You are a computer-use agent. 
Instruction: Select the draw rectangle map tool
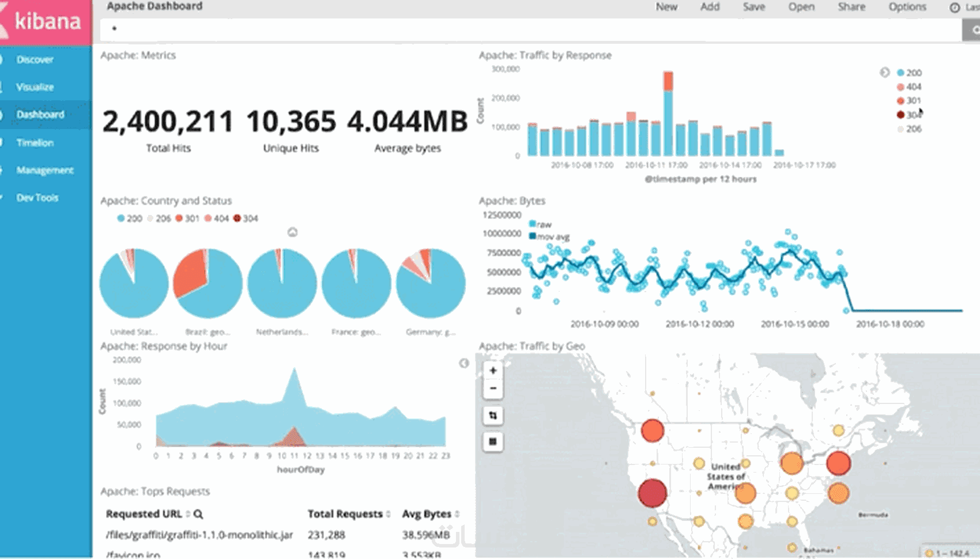tap(493, 441)
